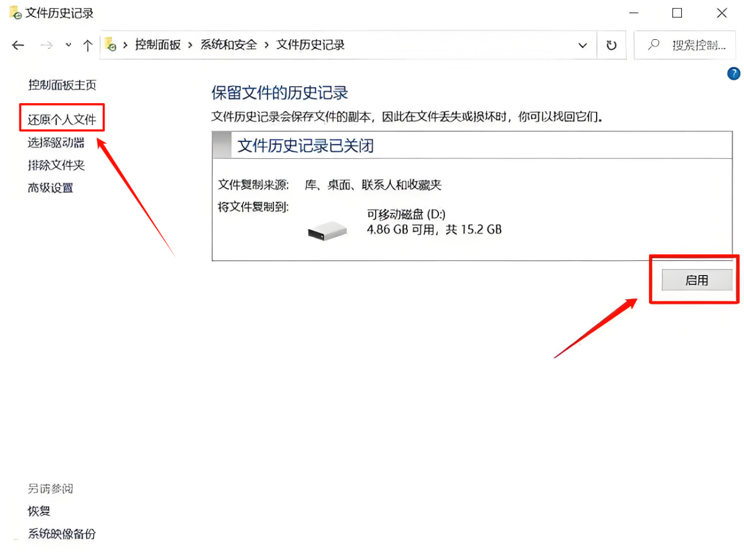Click the search magnifier icon
This screenshot has width=744, height=560.
click(654, 45)
